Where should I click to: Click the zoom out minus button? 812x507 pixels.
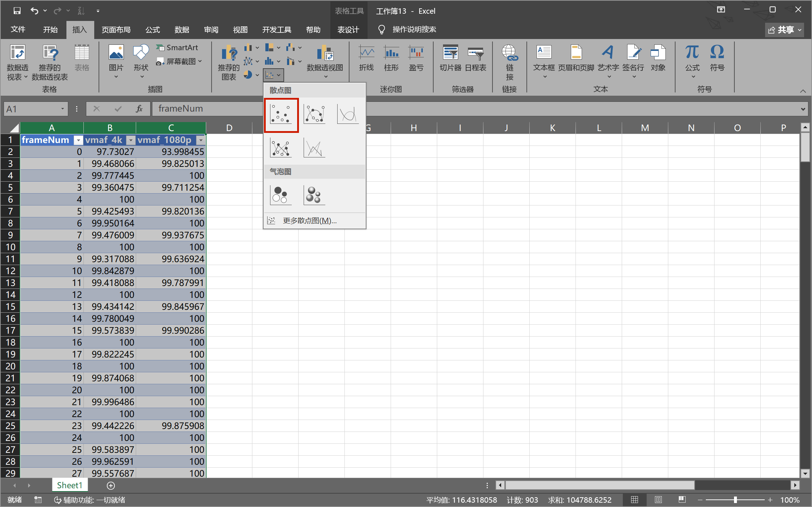click(x=700, y=500)
